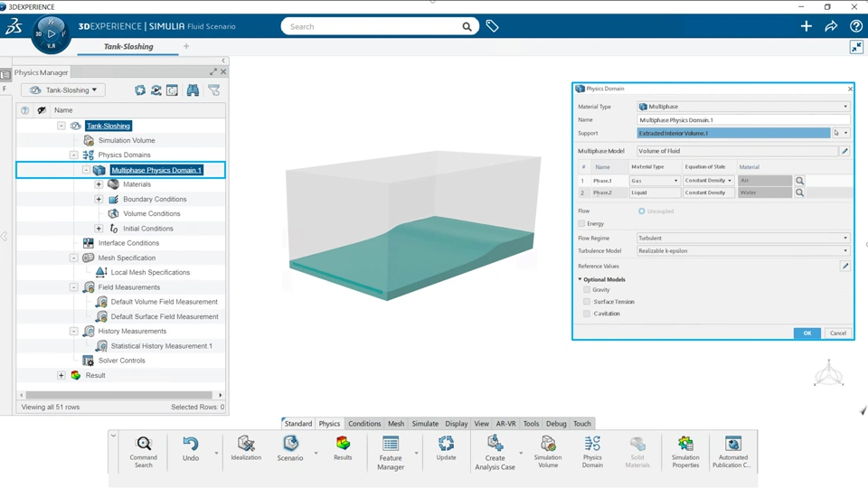Select the Uncoupled flow radio button
The height and width of the screenshot is (488, 868).
642,211
